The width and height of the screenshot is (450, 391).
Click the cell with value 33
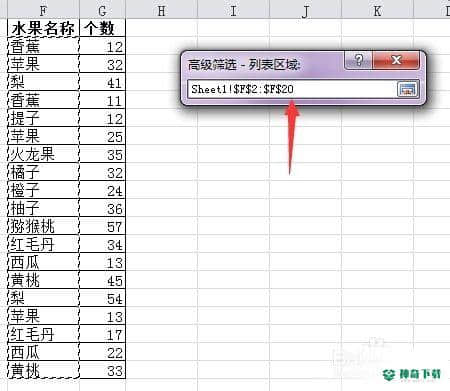coord(102,370)
